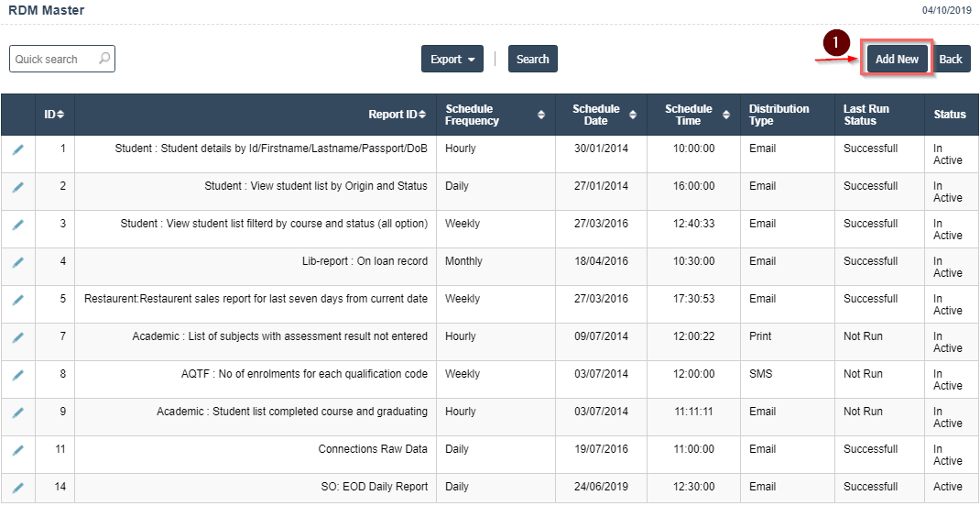
Task: Click the Distribution Type column header
Action: 779,115
